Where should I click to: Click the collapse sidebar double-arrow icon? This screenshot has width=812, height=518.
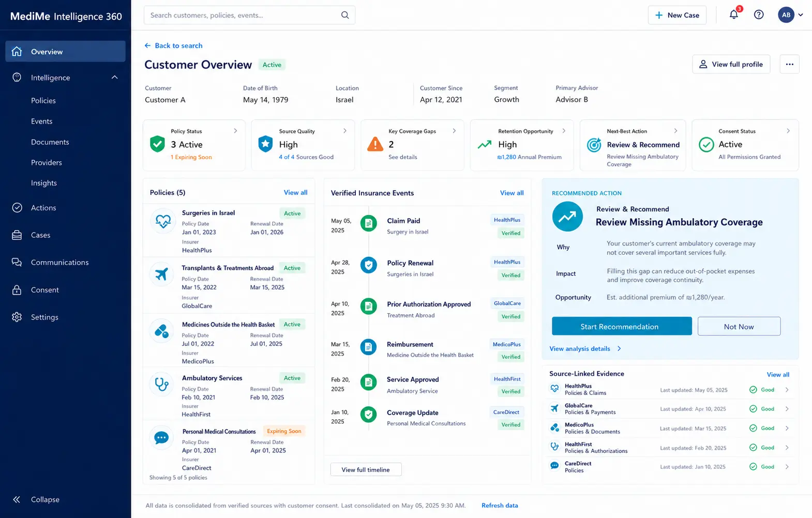coord(17,499)
